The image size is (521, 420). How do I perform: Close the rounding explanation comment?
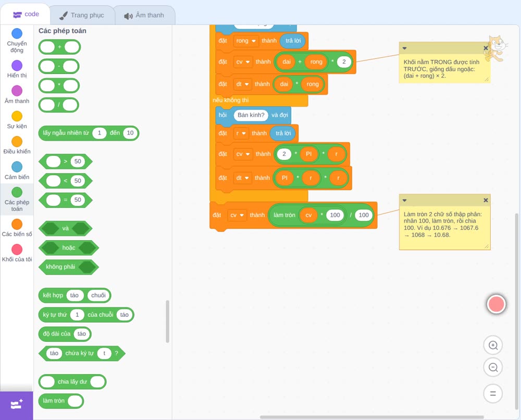(x=486, y=200)
